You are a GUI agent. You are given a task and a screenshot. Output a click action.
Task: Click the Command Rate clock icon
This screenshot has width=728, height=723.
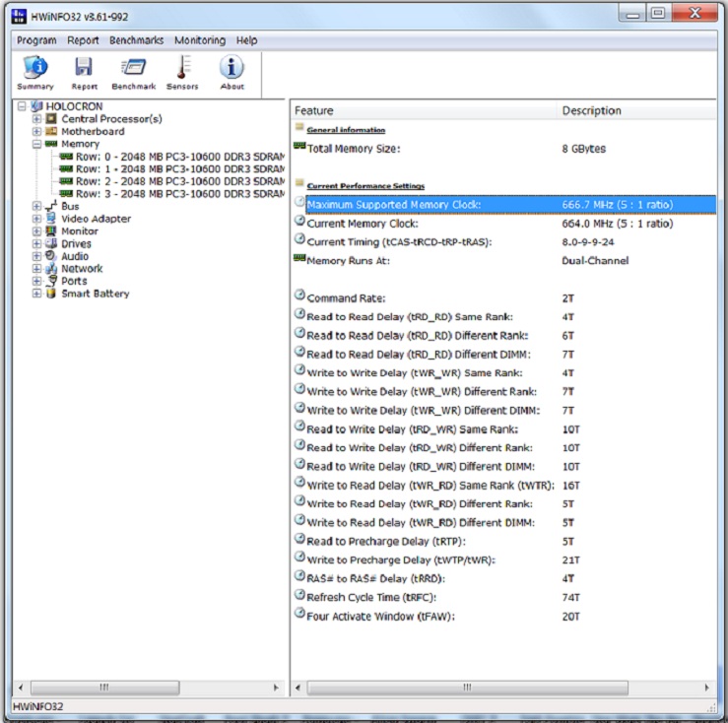click(299, 295)
